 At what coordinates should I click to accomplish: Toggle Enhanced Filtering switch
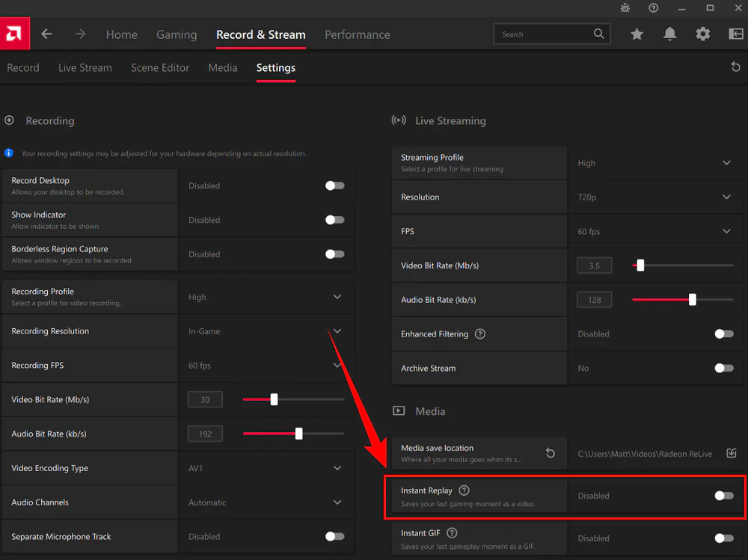click(x=724, y=334)
